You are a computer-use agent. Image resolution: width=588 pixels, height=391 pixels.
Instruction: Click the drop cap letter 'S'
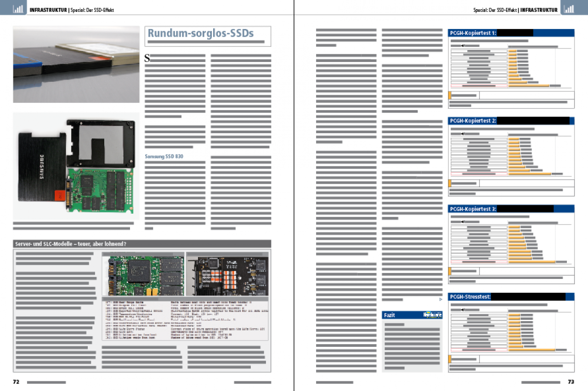coord(147,58)
